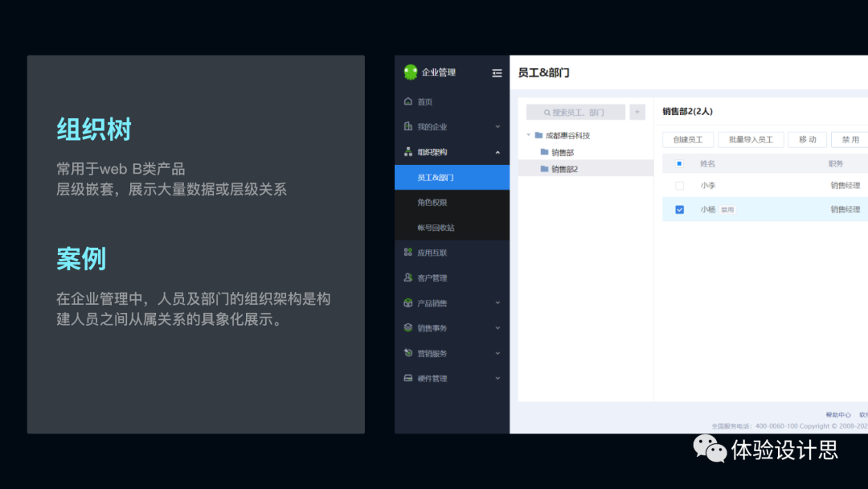This screenshot has height=489, width=868.
Task: Click the 客户管理 person icon
Action: 408,277
